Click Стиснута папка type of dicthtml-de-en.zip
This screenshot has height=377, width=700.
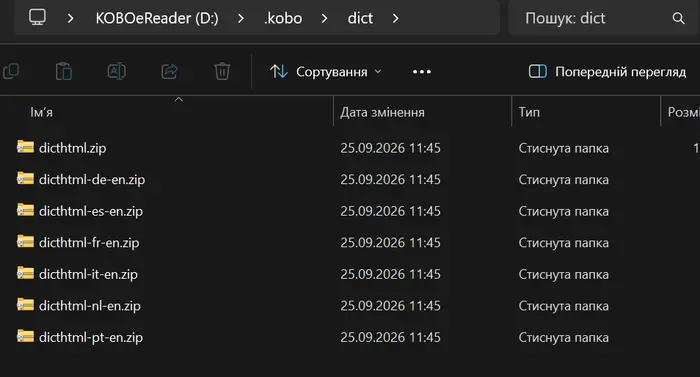pyautogui.click(x=563, y=180)
